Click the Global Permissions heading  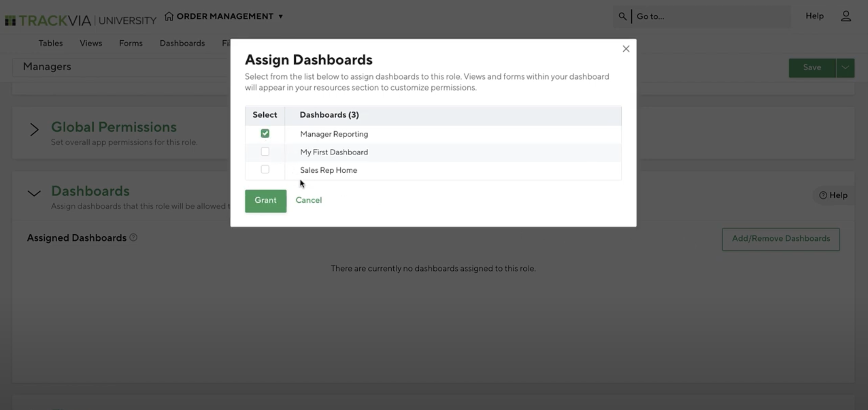point(114,127)
